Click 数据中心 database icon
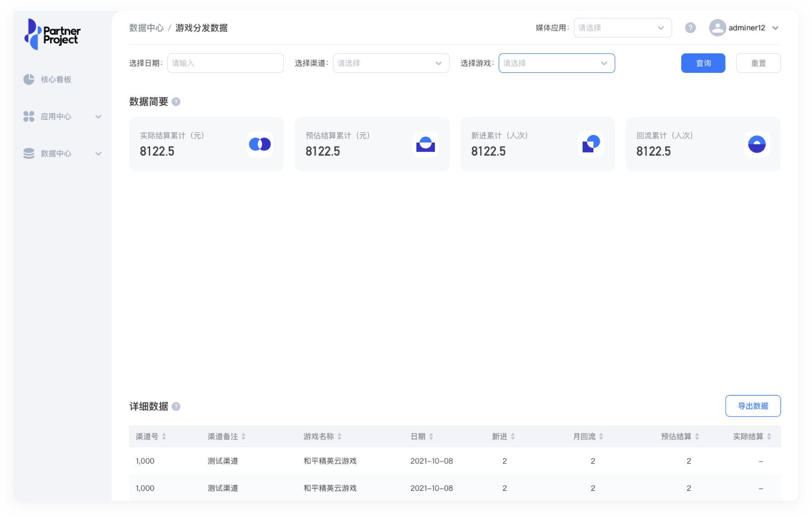 29,154
